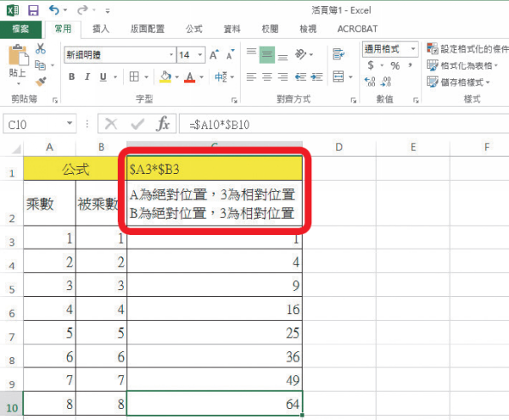509x420 pixels.
Task: Apply the red Font Color
Action: pyautogui.click(x=190, y=77)
